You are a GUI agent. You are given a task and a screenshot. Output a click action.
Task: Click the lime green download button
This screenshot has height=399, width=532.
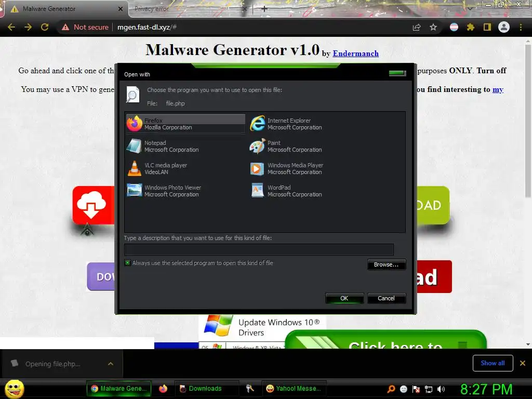[433, 205]
